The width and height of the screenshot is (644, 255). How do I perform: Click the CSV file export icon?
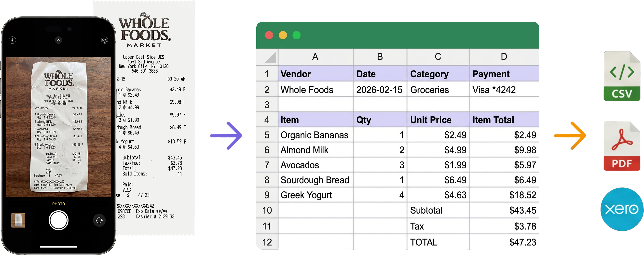click(622, 76)
